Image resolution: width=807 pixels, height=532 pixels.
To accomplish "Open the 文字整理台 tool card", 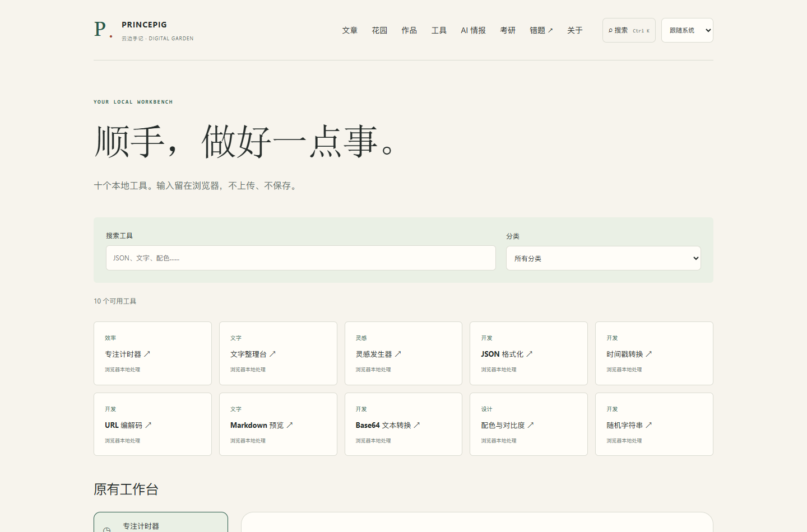I will point(278,353).
